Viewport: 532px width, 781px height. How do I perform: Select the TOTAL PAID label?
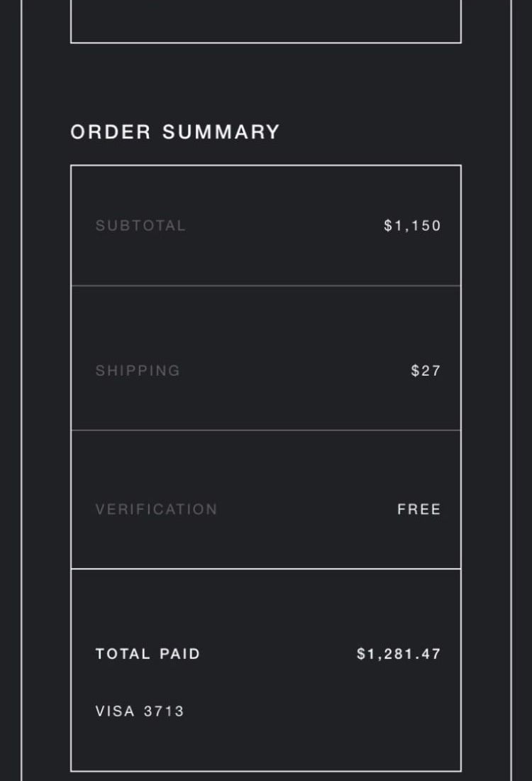(148, 653)
